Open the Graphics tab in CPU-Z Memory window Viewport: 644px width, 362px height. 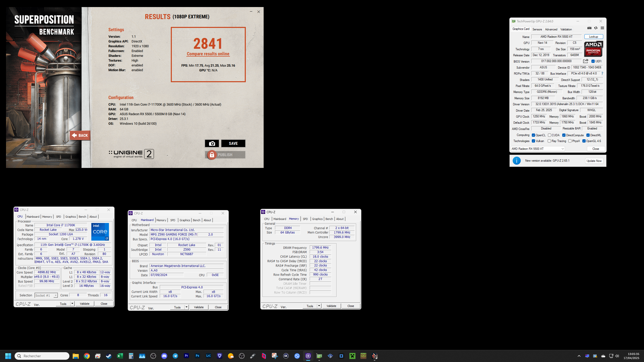click(317, 219)
